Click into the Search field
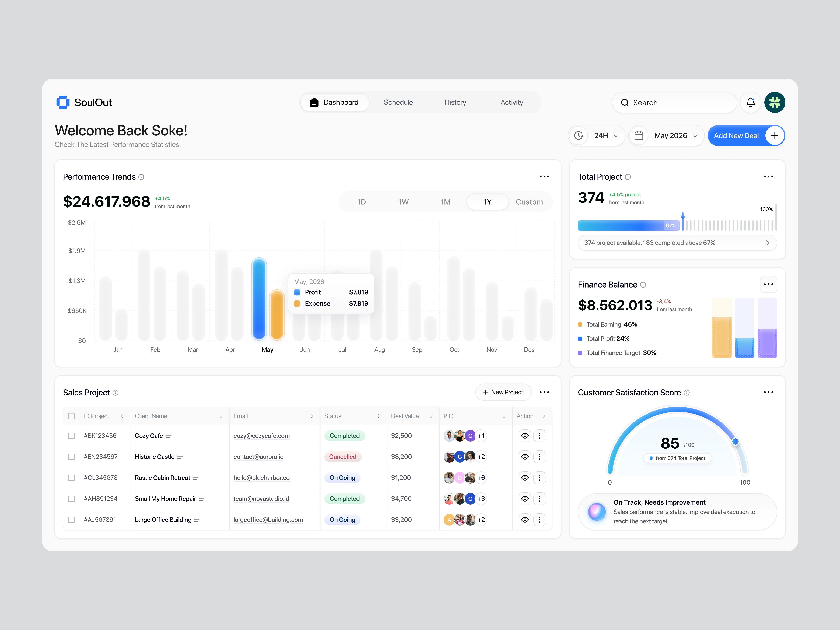Screen dimensions: 840x630 (x=674, y=103)
